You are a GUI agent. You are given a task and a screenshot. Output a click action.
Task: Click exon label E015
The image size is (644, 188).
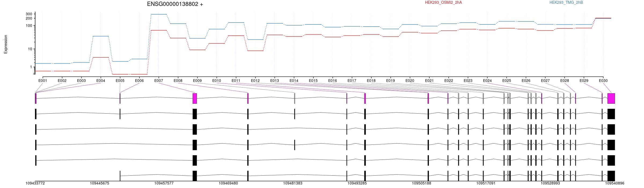[313, 81]
